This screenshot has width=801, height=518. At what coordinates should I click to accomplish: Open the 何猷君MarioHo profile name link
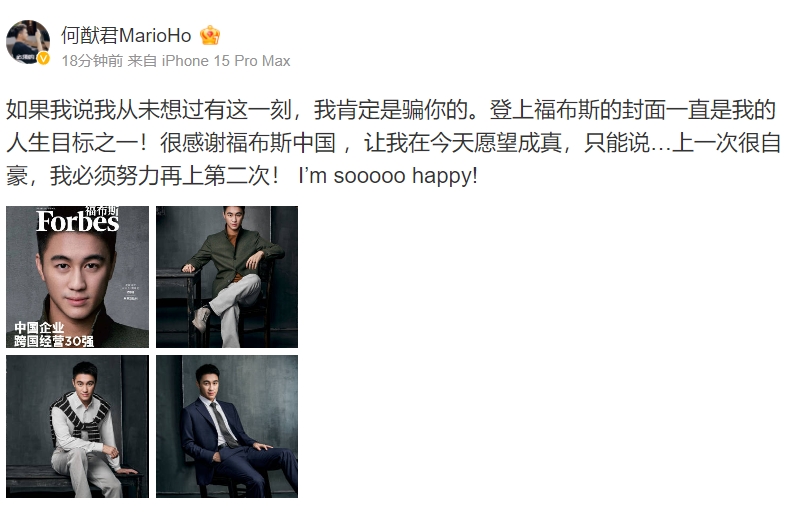[x=126, y=35]
